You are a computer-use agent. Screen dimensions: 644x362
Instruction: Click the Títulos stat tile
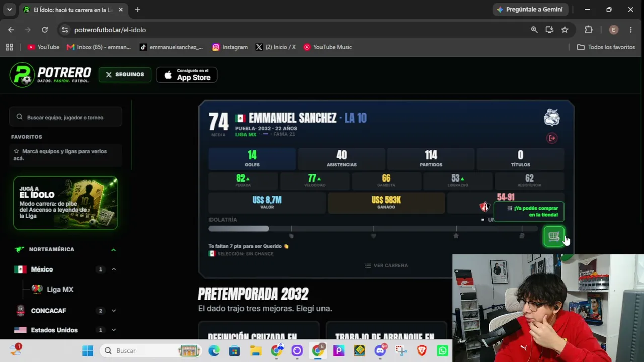(x=520, y=159)
